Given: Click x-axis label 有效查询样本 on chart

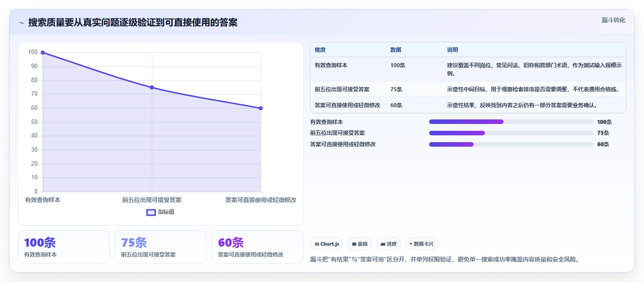Looking at the screenshot, I should tap(43, 200).
